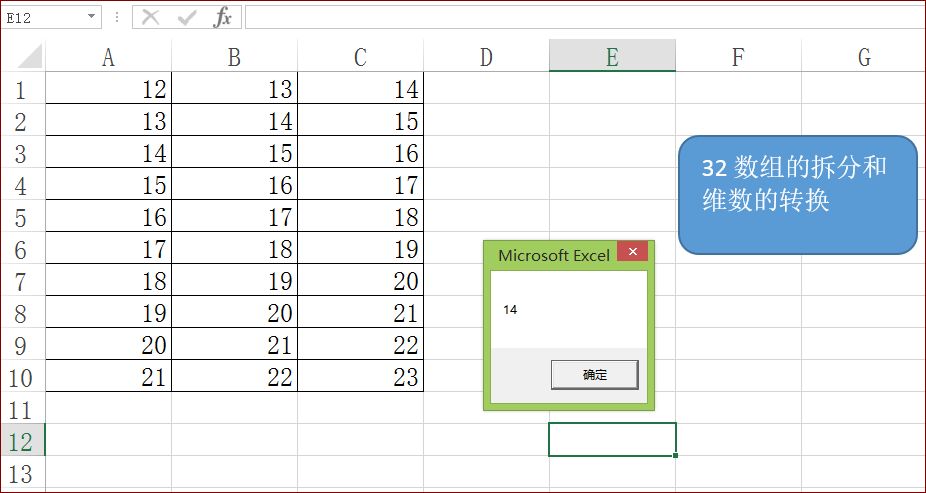Select row 12 header
Screen dimensions: 926x493
pyautogui.click(x=23, y=439)
